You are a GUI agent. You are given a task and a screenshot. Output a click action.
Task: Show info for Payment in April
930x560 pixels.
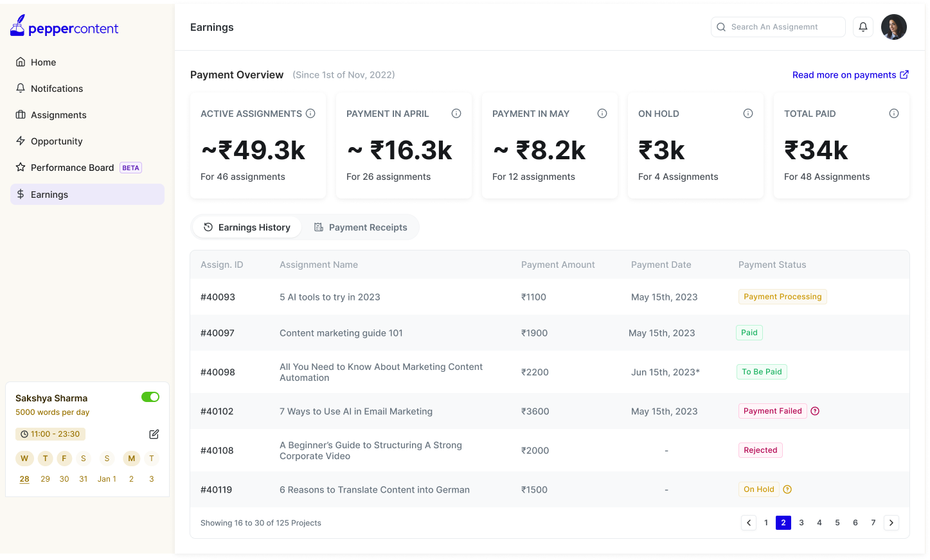[x=456, y=114]
